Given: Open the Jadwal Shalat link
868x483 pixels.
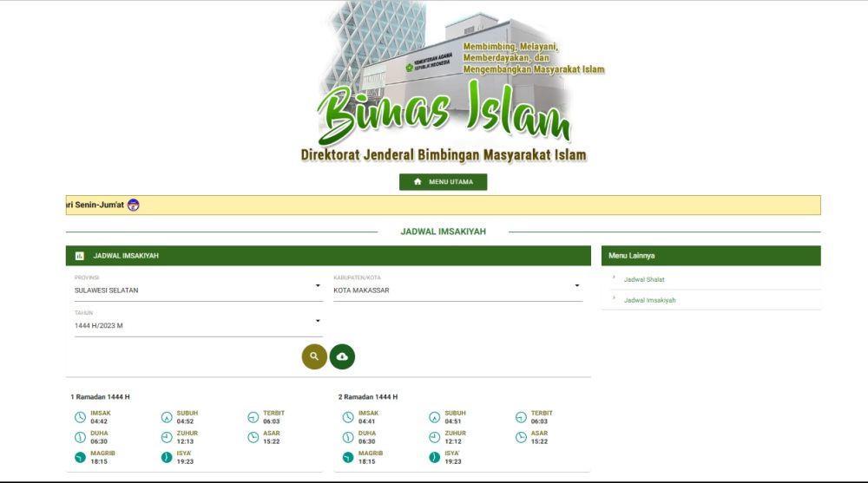Looking at the screenshot, I should tap(644, 280).
